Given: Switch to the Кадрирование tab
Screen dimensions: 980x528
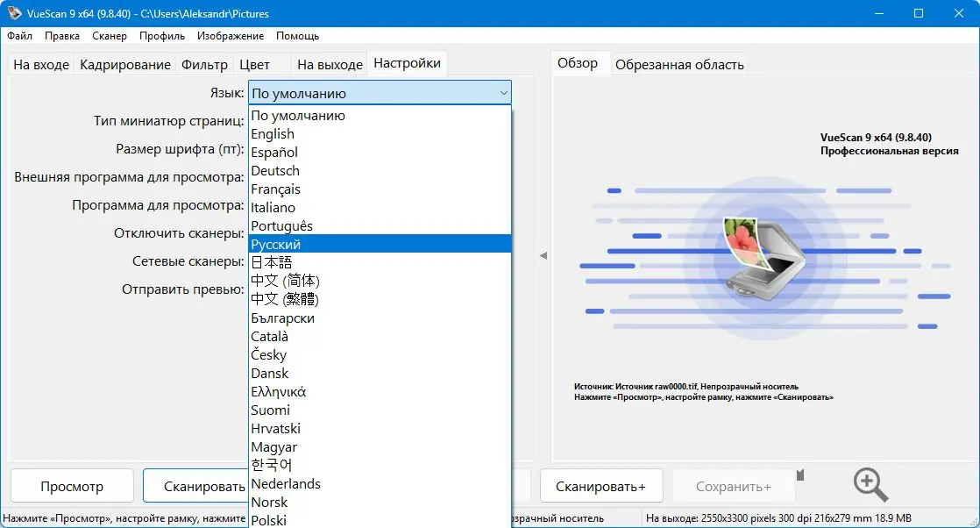Looking at the screenshot, I should [125, 64].
